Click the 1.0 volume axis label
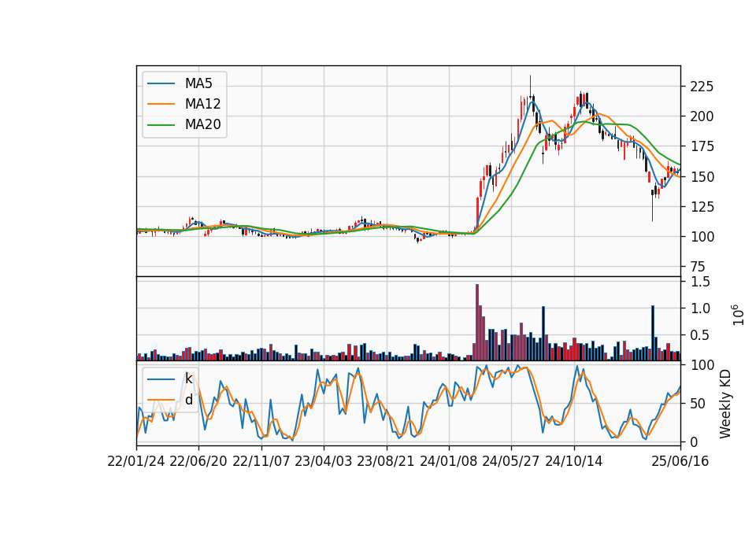756x543 pixels. coord(700,308)
